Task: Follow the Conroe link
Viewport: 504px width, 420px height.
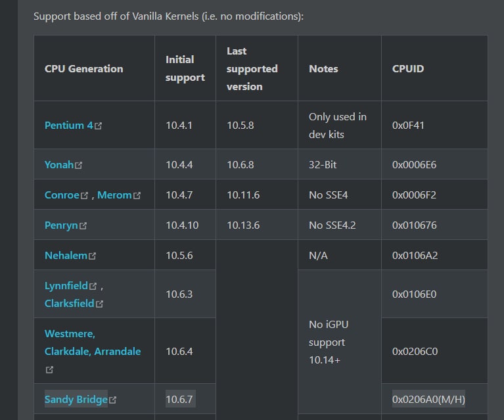Action: click(x=62, y=195)
